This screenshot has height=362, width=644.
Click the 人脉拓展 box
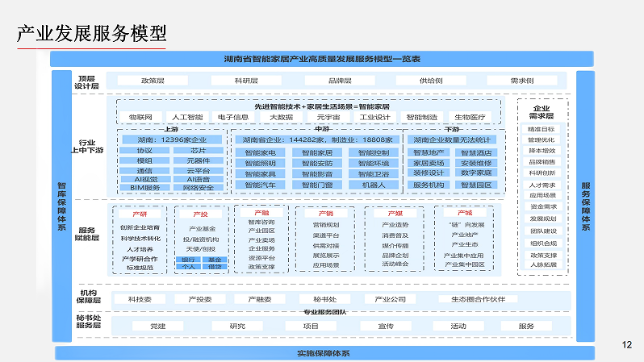(x=543, y=264)
